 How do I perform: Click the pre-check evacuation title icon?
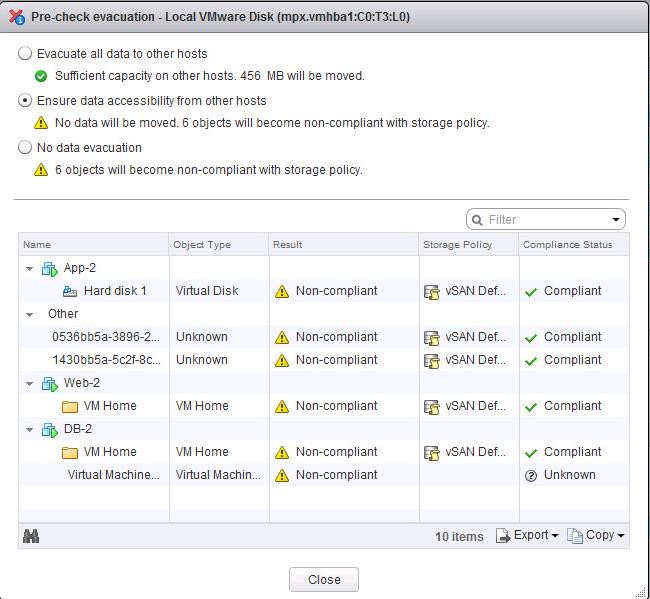[17, 17]
